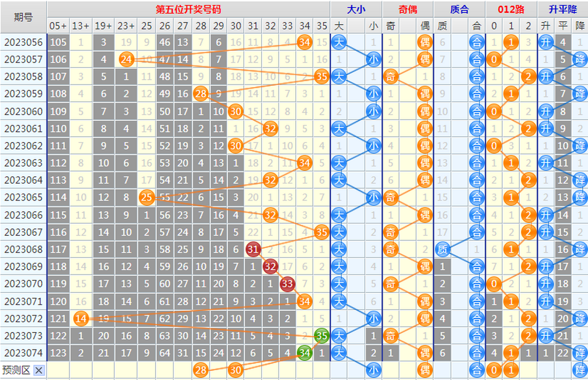This screenshot has height=380, width=588.
Task: Click cell 58 in row 2023068
Action: [x=165, y=249]
